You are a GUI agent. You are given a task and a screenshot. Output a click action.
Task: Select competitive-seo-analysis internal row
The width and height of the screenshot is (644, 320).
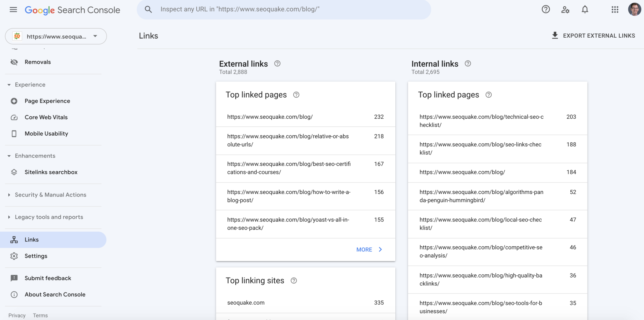tap(497, 252)
